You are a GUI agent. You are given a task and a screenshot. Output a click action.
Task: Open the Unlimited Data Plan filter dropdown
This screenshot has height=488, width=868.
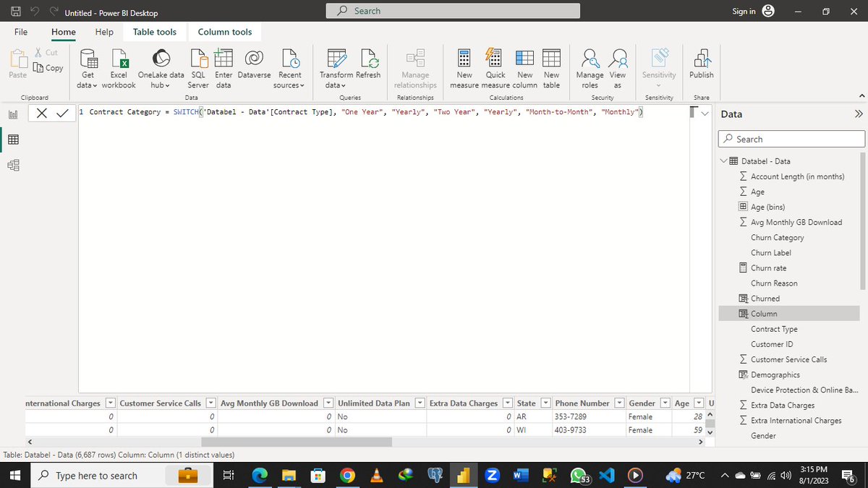pos(420,403)
